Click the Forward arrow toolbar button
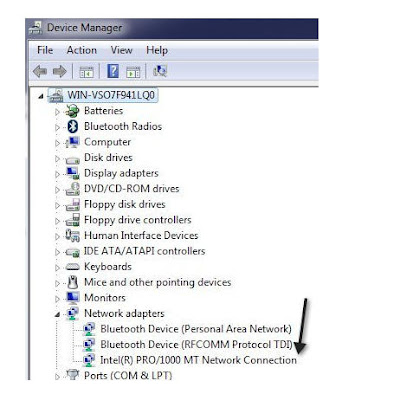 60,71
